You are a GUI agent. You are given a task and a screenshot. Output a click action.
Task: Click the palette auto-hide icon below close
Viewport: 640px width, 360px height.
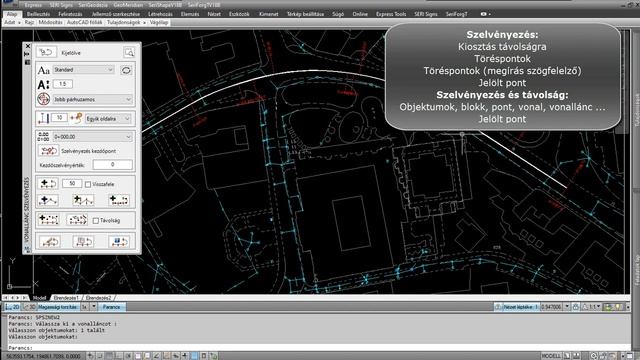click(27, 54)
